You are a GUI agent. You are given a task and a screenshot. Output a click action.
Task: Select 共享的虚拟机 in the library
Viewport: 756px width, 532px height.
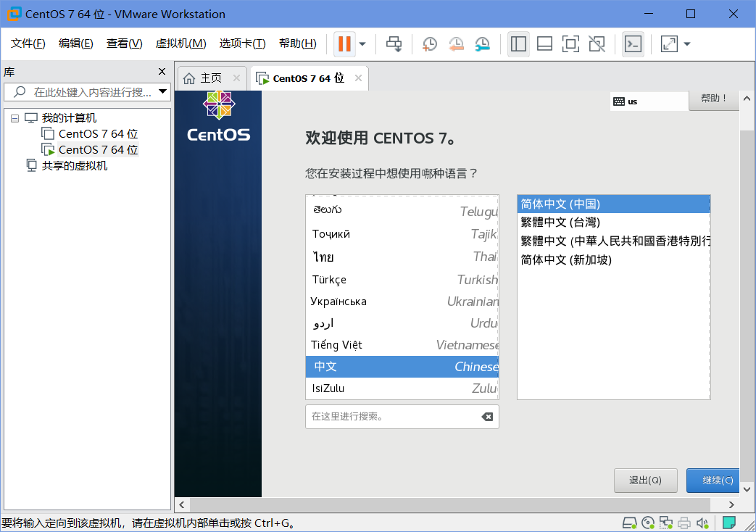74,165
